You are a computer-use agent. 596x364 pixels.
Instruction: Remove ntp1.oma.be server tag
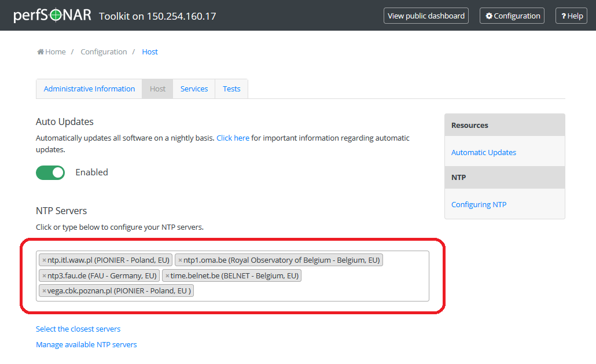click(180, 260)
